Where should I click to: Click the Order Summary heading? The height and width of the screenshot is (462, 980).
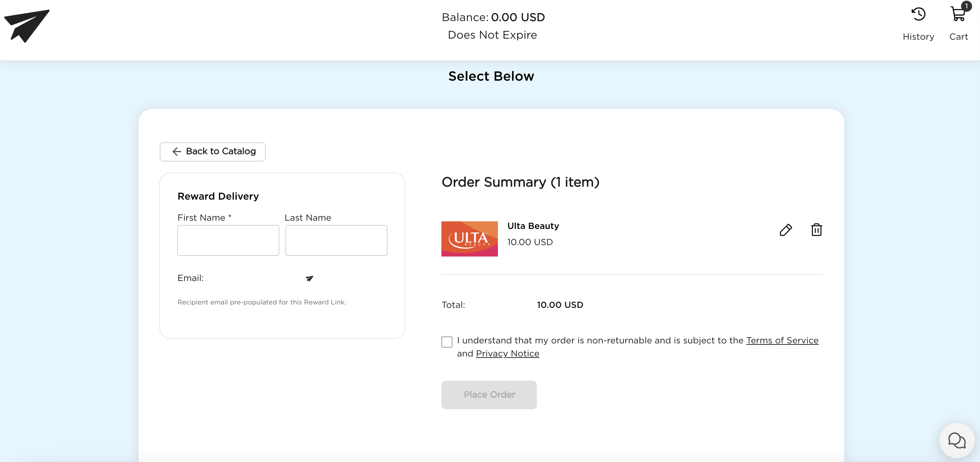pyautogui.click(x=520, y=182)
